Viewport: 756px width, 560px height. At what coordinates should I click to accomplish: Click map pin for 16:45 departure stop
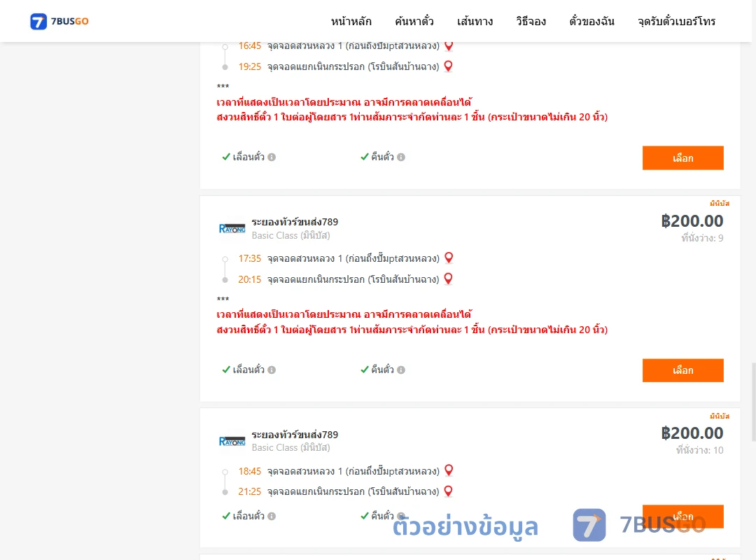tap(449, 45)
